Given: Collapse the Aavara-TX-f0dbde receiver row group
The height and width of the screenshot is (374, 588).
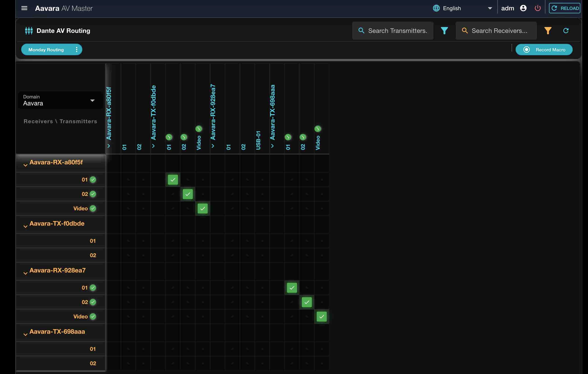Looking at the screenshot, I should [25, 227].
